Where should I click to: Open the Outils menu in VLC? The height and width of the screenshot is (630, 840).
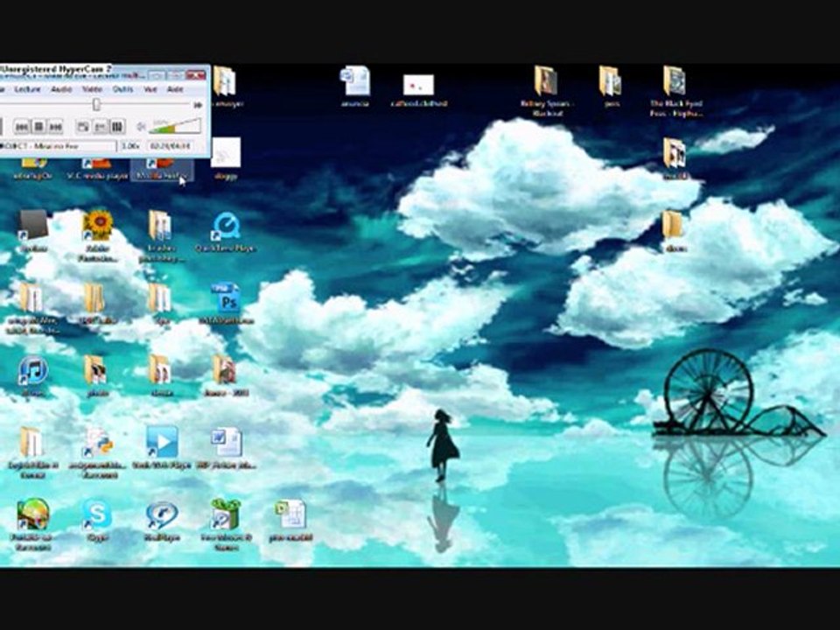tap(122, 89)
